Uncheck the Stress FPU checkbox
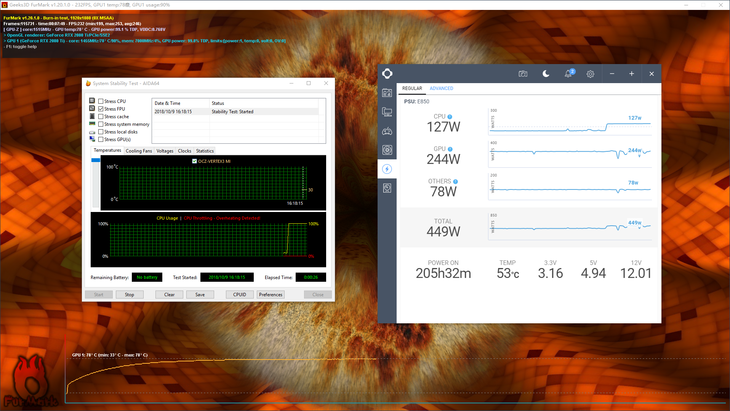Image resolution: width=730 pixels, height=411 pixels. click(x=101, y=108)
